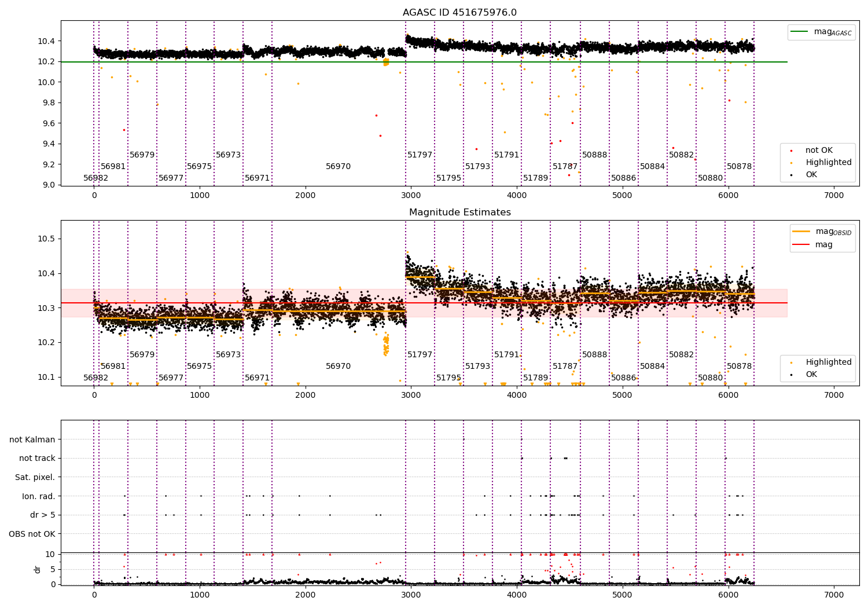Click the 'Magnitude Estimates' plot title
Image resolution: width=868 pixels, height=608 pixels.
pos(459,213)
